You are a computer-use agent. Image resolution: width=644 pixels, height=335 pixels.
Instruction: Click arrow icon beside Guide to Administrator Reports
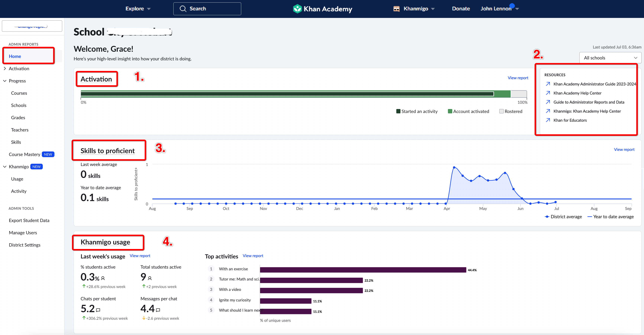coord(548,102)
